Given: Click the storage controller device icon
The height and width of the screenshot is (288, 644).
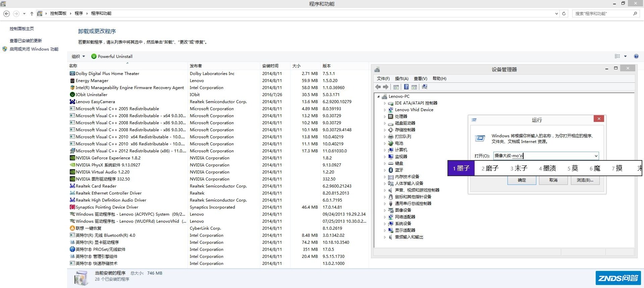Looking at the screenshot, I should [x=391, y=130].
